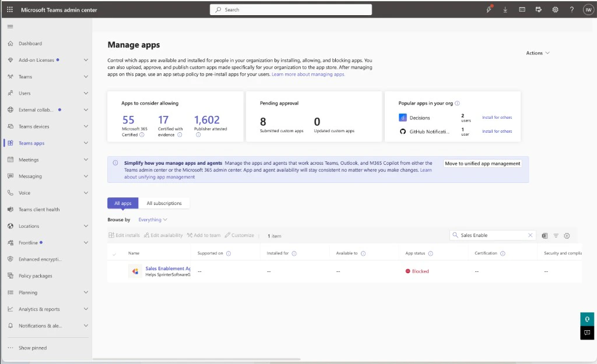Open the Cloud Shell icon in header
The height and width of the screenshot is (364, 597).
(522, 9)
